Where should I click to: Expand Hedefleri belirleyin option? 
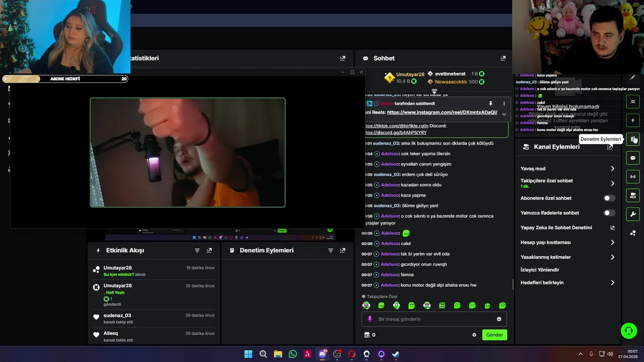(612, 283)
